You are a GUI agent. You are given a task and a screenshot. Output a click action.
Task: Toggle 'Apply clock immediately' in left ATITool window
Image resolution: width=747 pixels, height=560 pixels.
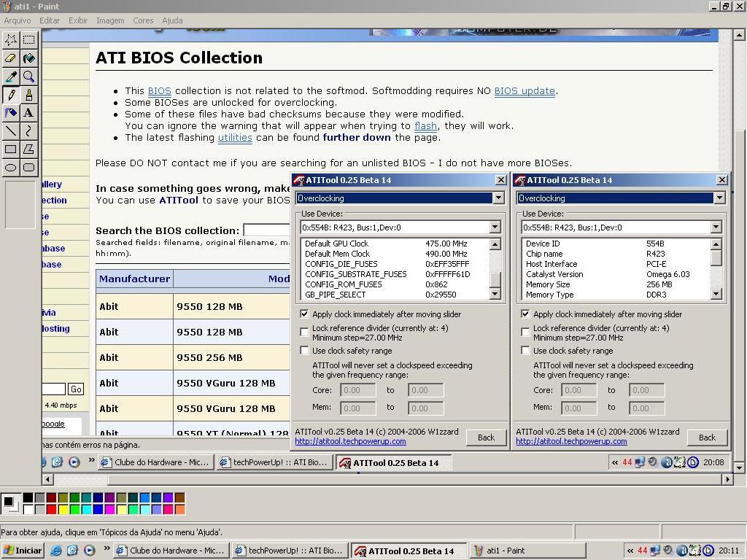coord(304,314)
